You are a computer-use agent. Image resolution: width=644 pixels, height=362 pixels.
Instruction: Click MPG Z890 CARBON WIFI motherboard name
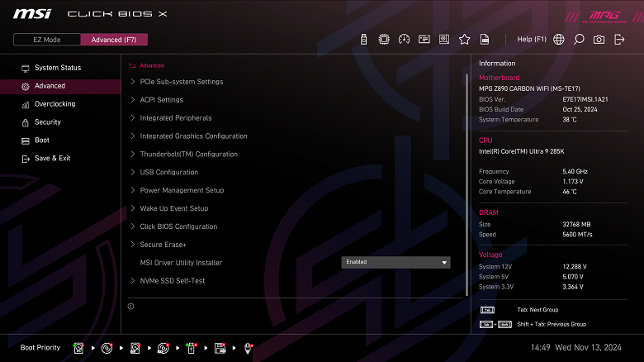point(529,89)
